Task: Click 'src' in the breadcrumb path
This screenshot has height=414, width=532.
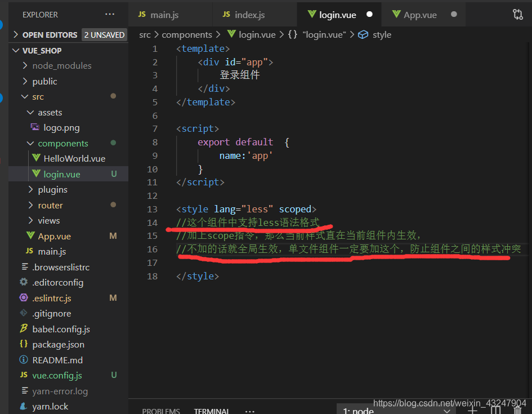Action: tap(145, 34)
